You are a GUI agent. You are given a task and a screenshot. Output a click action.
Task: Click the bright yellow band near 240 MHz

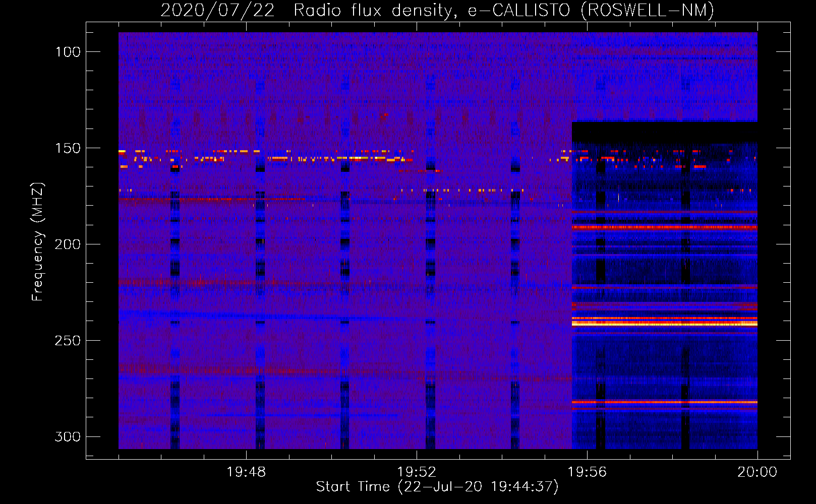tap(665, 324)
